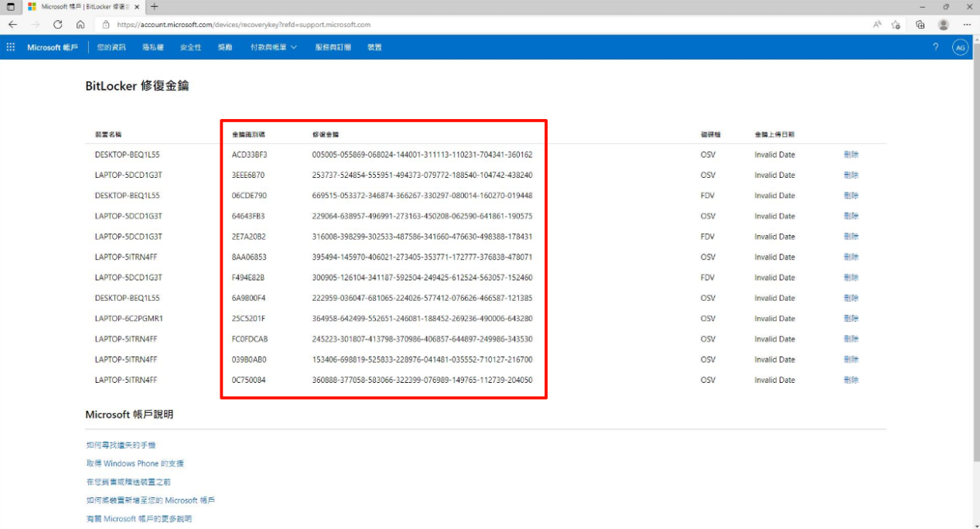The width and height of the screenshot is (980, 529).
Task: Open the help question mark icon
Action: point(936,47)
